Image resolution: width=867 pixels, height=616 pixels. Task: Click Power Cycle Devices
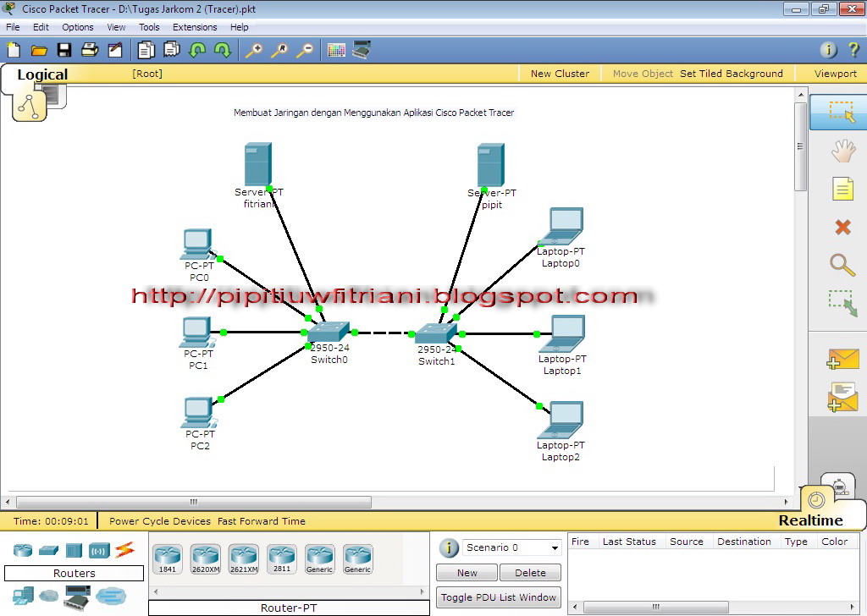point(160,521)
